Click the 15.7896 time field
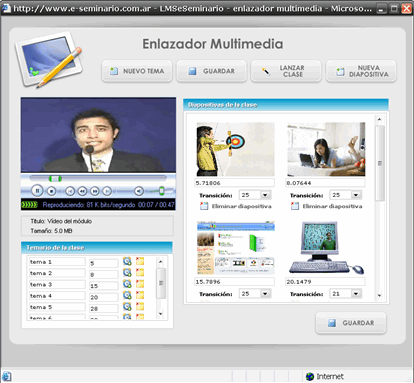This screenshot has height=383, width=414. (234, 282)
